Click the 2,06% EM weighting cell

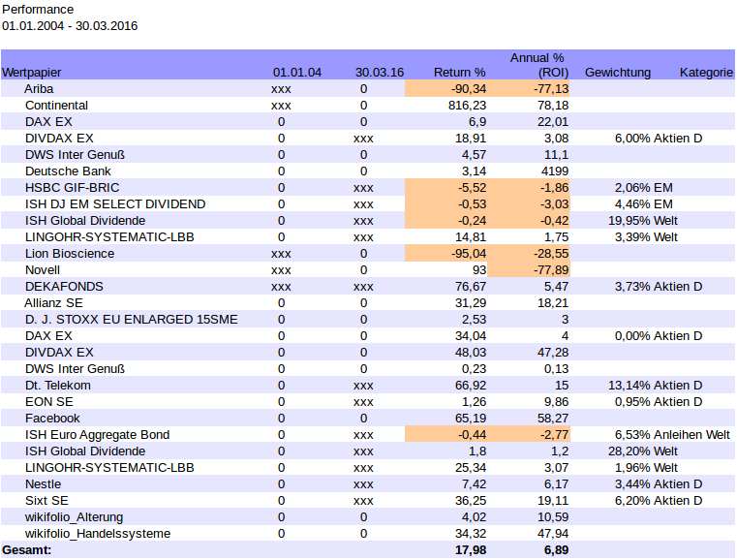(643, 188)
